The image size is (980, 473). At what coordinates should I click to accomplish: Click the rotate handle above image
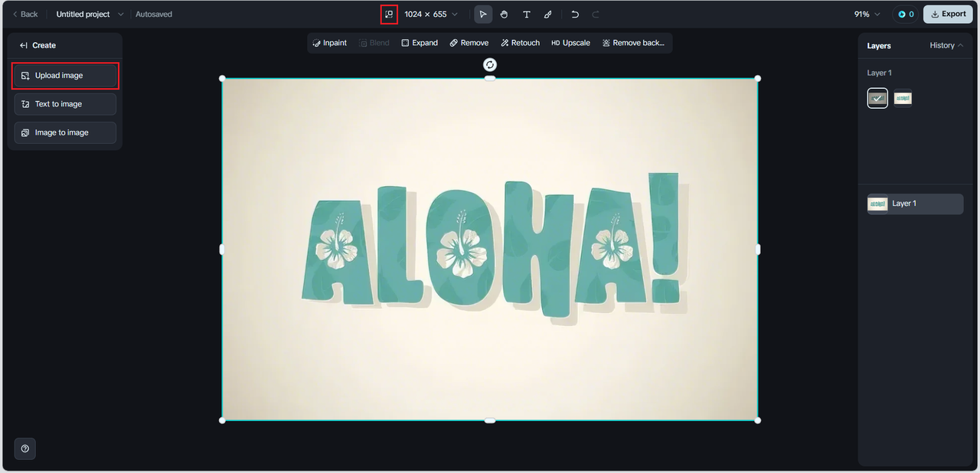(x=490, y=65)
